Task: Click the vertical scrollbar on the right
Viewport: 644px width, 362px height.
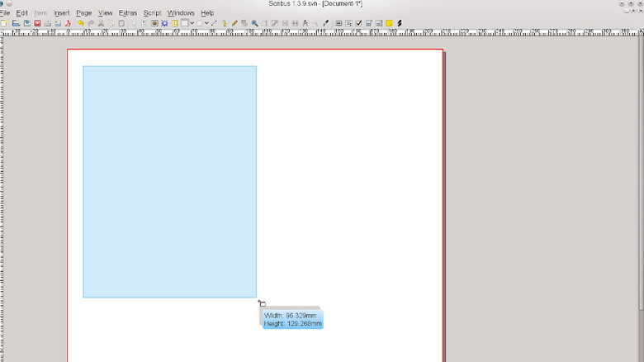Action: point(640,165)
